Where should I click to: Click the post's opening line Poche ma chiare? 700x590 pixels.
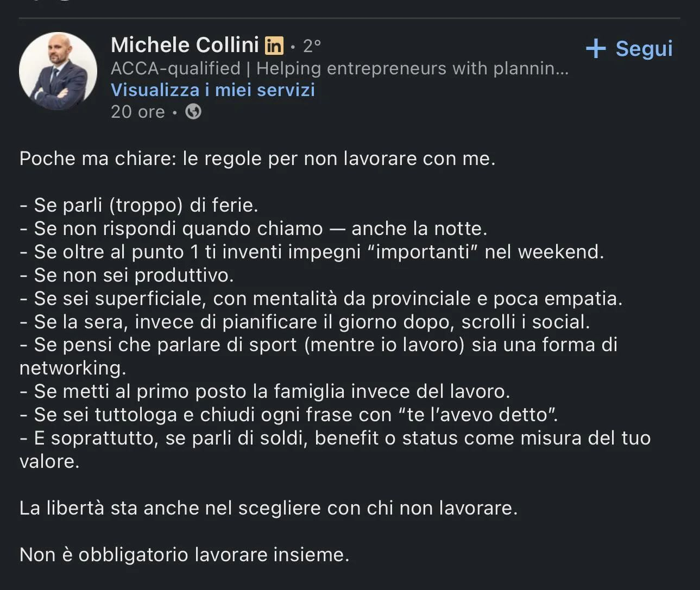[257, 158]
